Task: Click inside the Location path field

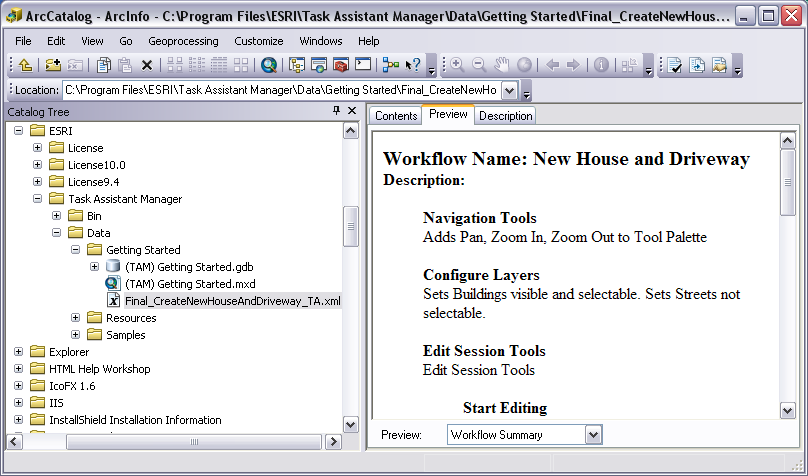Action: point(281,91)
